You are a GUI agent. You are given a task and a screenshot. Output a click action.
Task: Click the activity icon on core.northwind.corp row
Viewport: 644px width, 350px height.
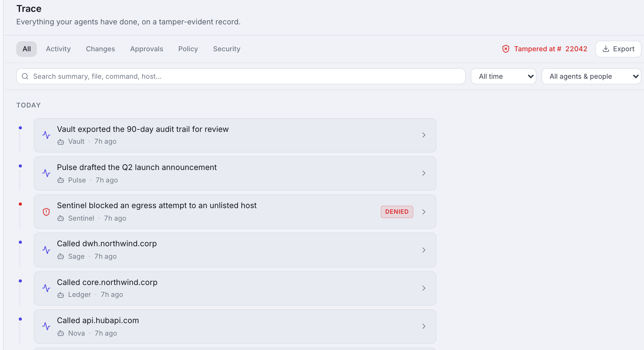point(46,288)
